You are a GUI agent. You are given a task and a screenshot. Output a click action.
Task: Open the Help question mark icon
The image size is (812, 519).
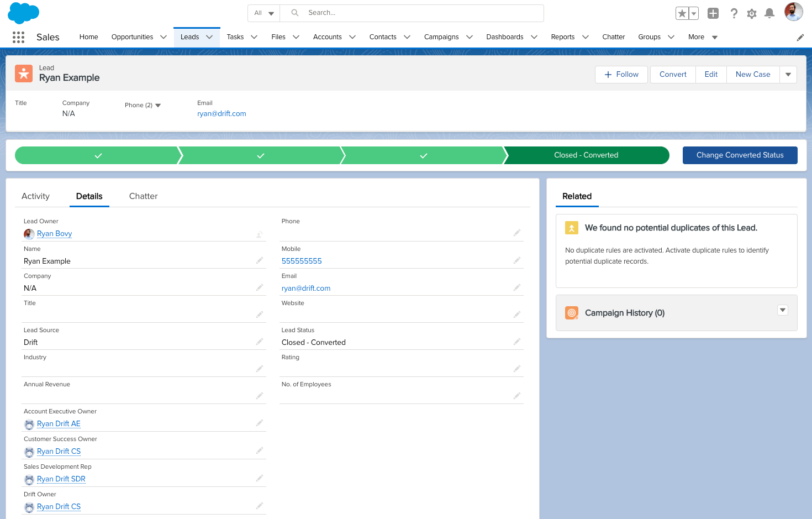[734, 13]
